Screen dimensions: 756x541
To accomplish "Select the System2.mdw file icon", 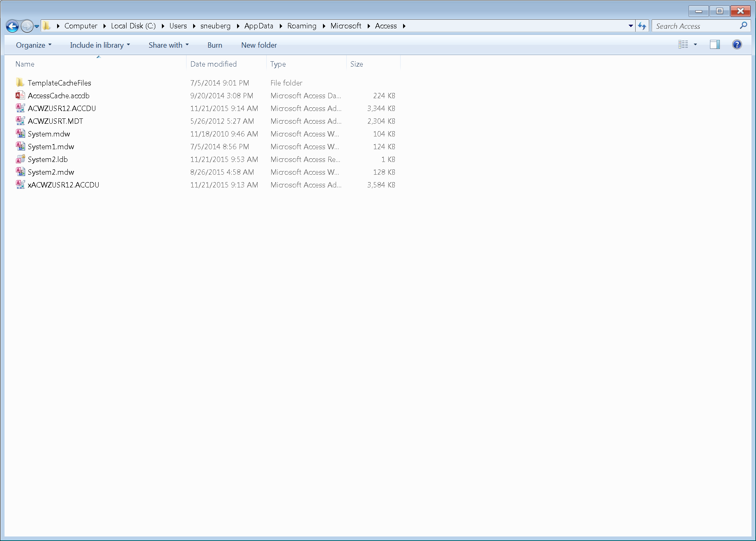I will 20,172.
